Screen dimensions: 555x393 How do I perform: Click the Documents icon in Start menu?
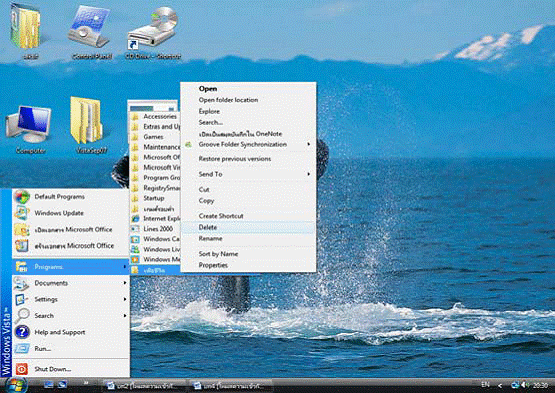tap(21, 283)
